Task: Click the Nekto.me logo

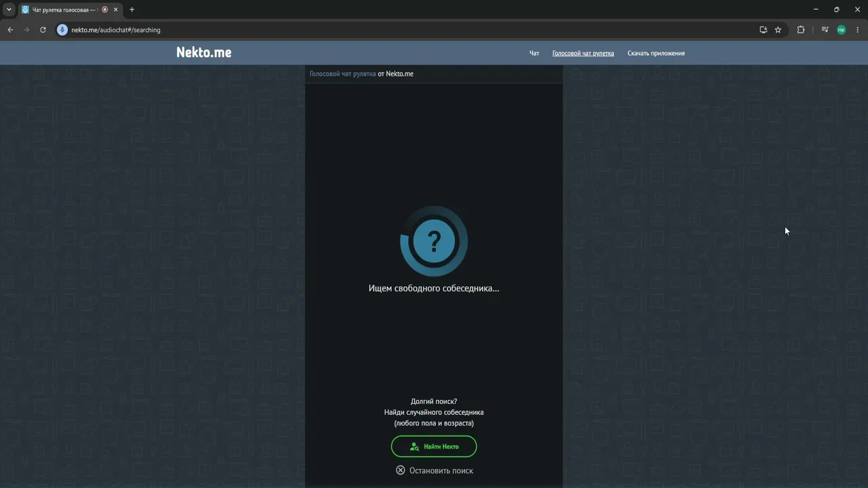Action: (x=203, y=52)
